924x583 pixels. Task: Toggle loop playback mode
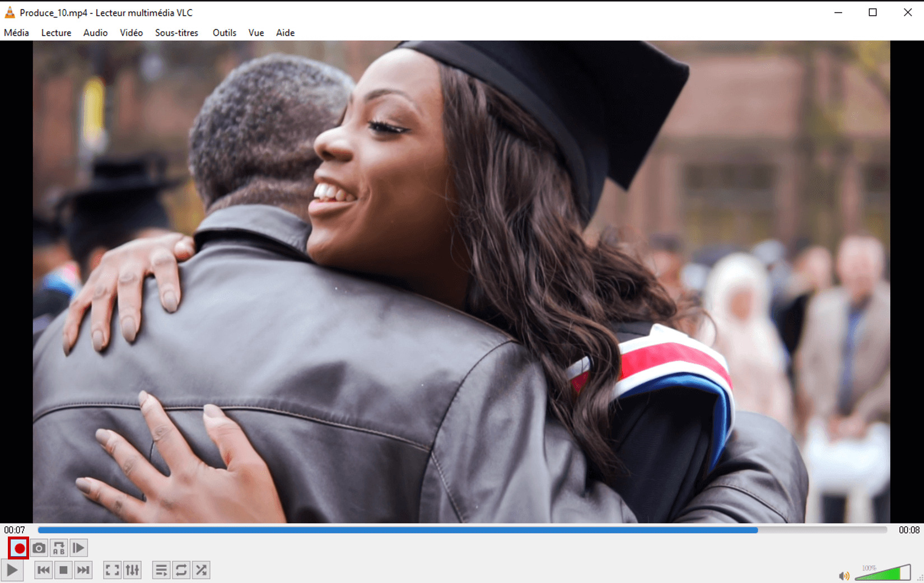[x=181, y=570]
